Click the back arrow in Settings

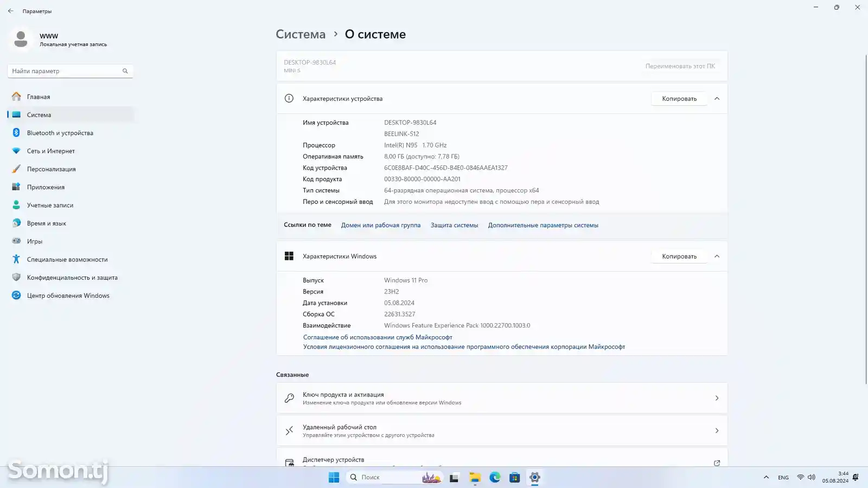(10, 11)
